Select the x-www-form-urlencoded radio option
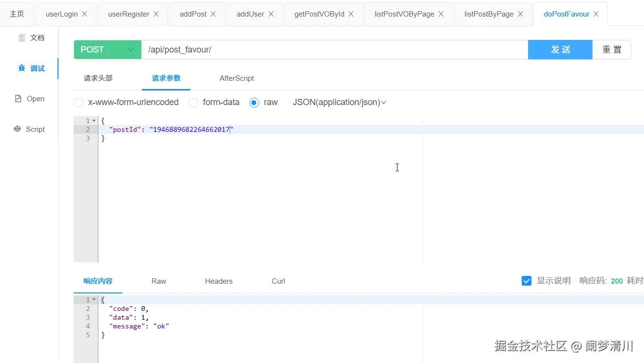The height and width of the screenshot is (363, 644). point(78,103)
